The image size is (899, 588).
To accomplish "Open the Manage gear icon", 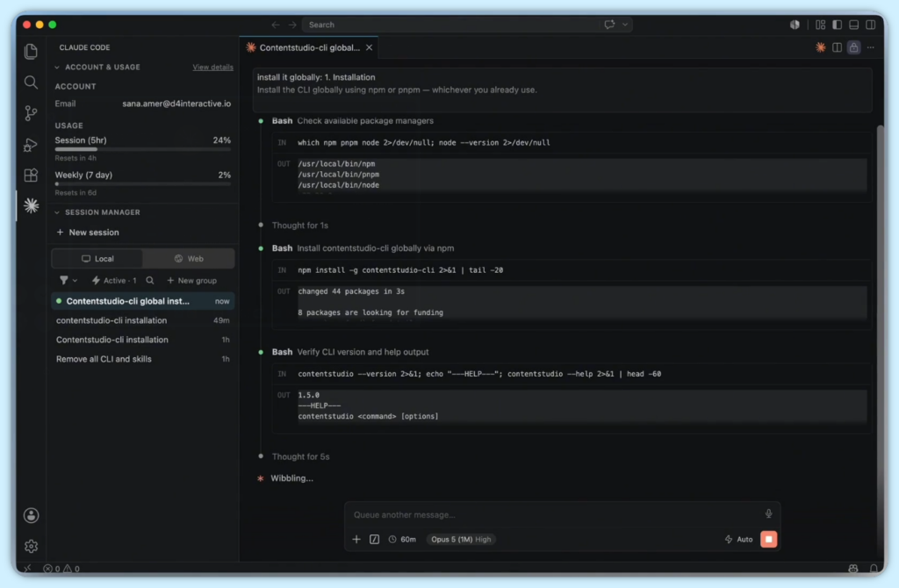I will click(x=31, y=546).
